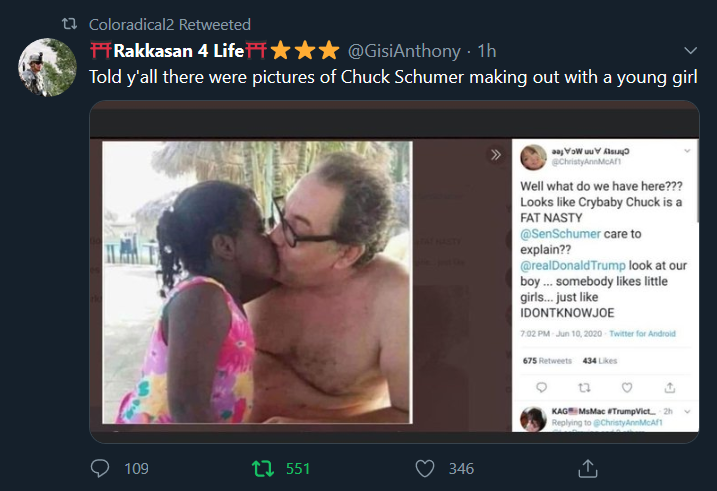Open the Rakkasan 4 Life profile avatar
This screenshot has width=717, height=491.
tap(44, 67)
